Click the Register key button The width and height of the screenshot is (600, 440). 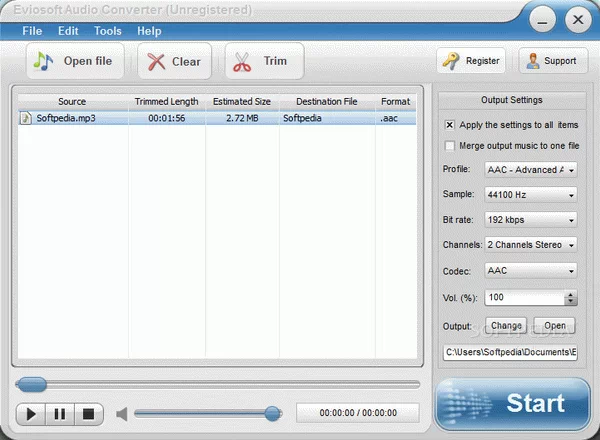471,60
